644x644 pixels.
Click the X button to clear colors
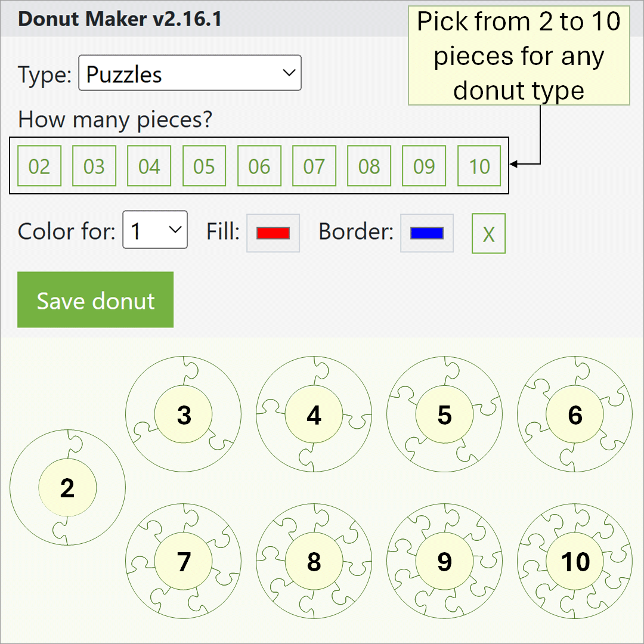(x=488, y=234)
